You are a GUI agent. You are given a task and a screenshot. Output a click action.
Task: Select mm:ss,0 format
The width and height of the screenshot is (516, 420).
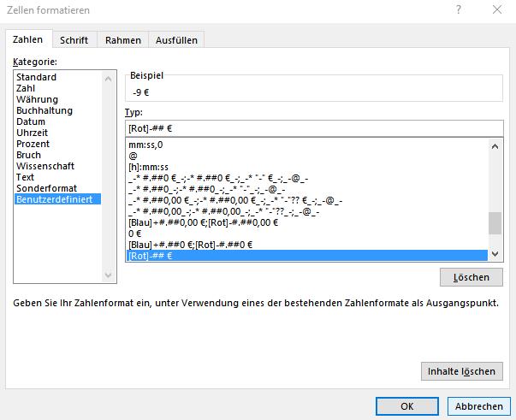click(x=307, y=145)
